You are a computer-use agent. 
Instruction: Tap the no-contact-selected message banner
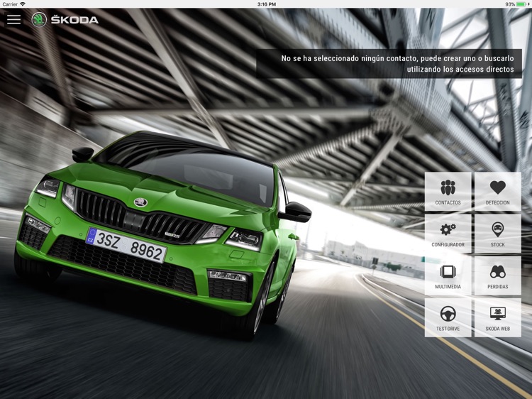(389, 64)
